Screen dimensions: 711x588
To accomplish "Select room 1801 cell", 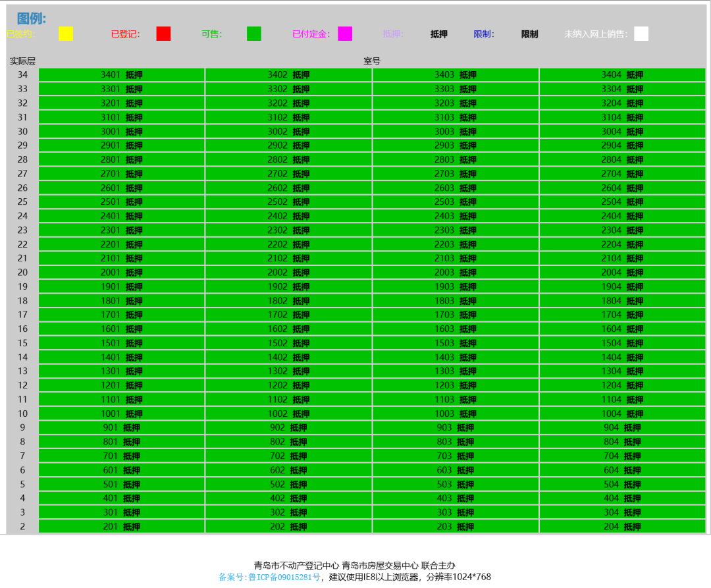I will [122, 300].
